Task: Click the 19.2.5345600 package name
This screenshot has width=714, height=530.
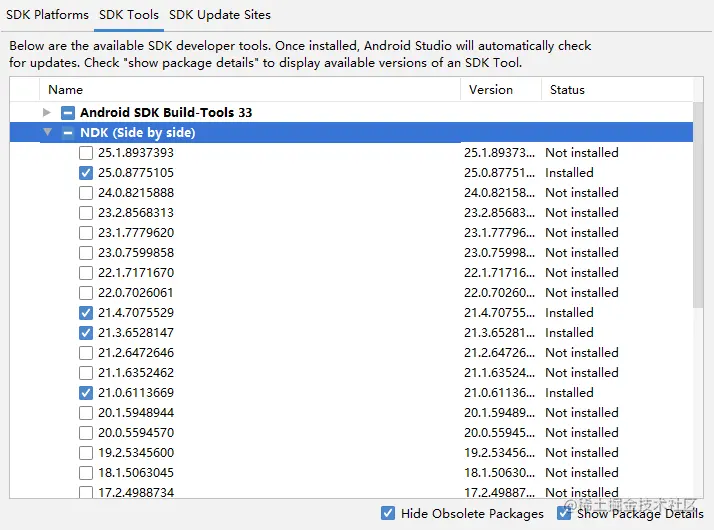Action: point(136,453)
